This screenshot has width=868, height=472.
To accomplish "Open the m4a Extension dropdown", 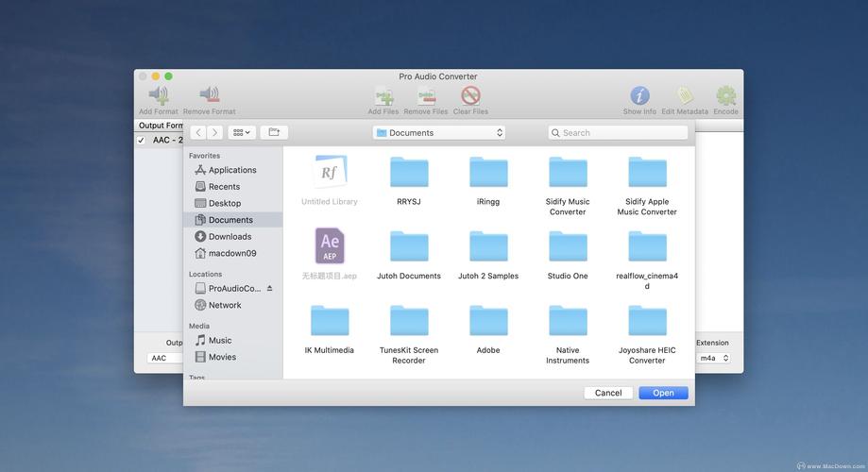I will [713, 358].
